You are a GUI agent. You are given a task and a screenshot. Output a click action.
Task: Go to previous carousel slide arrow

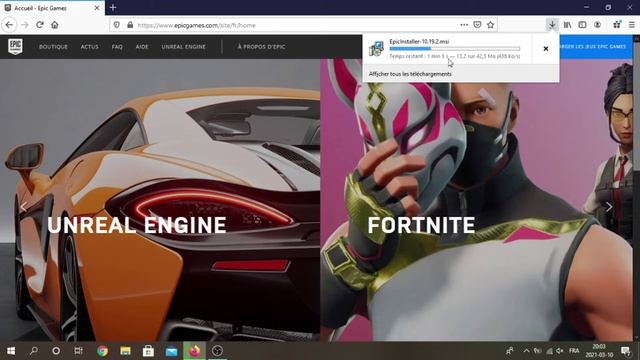tap(23, 207)
